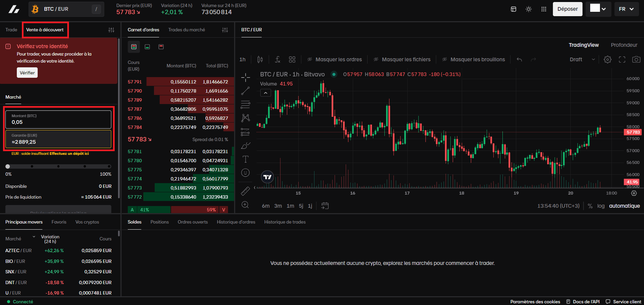Click the Montant (BTC) input field

point(58,120)
